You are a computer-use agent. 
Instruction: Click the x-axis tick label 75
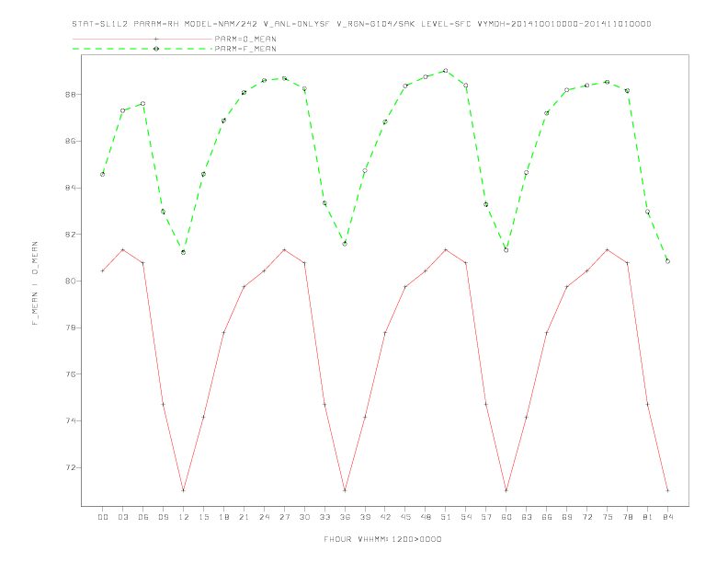[608, 517]
